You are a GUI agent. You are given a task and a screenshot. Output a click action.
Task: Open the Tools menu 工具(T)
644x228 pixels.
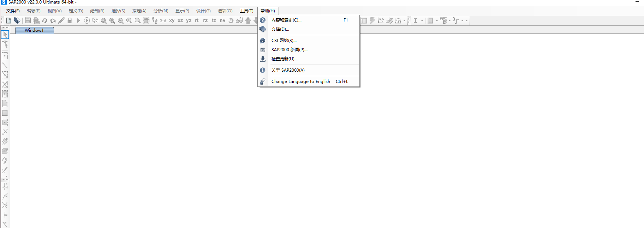click(246, 11)
